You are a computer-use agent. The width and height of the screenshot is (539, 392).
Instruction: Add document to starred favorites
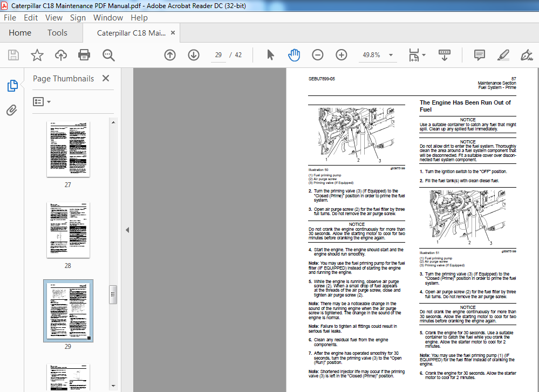point(37,55)
